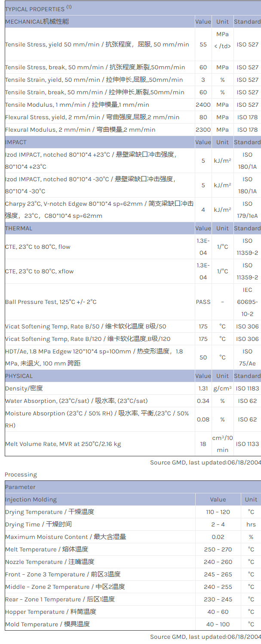This screenshot has width=261, height=644.
Task: Click the ISO 1133 standard cell
Action: [x=247, y=444]
